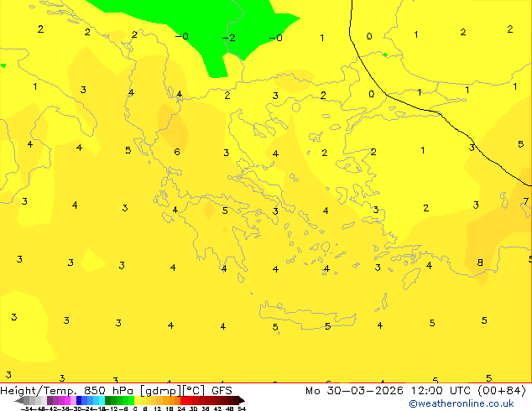
Task: Click the bright red legend swatch above 24
Action: (x=183, y=400)
